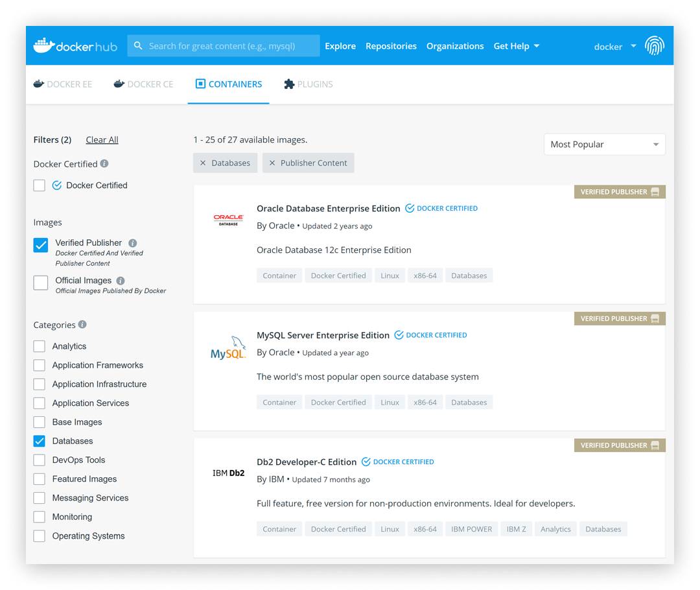This screenshot has width=700, height=590.
Task: Select the Messaging Services category
Action: point(40,498)
